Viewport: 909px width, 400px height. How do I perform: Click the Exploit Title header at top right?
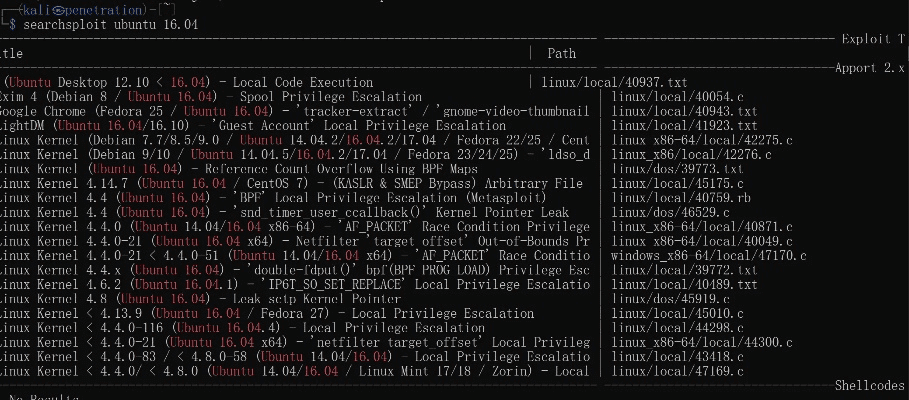870,39
